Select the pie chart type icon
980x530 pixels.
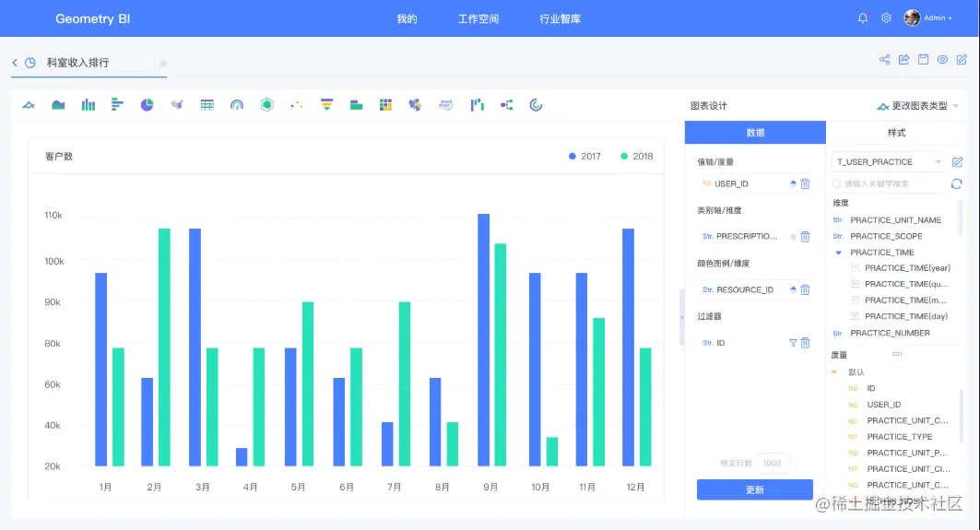pyautogui.click(x=147, y=105)
